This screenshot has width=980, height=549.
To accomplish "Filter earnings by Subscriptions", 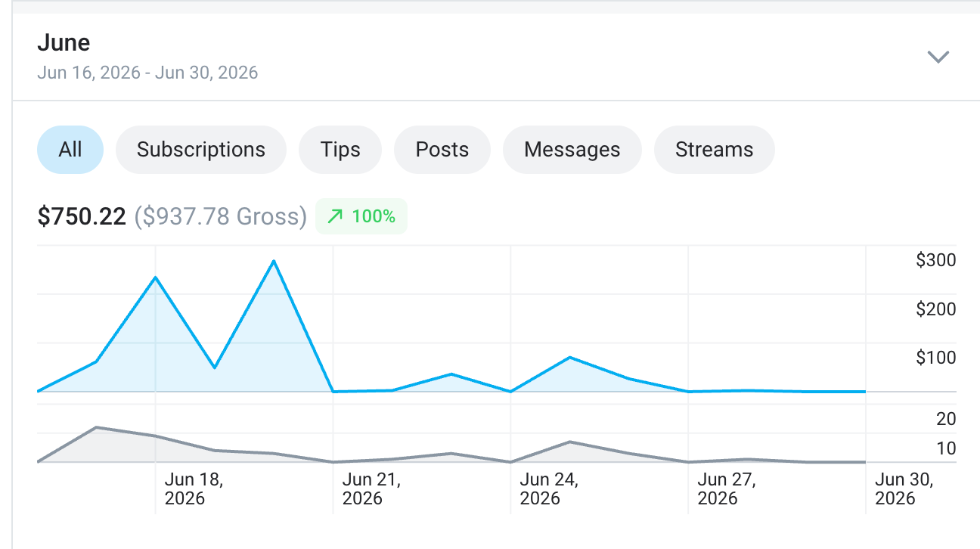I will (201, 150).
